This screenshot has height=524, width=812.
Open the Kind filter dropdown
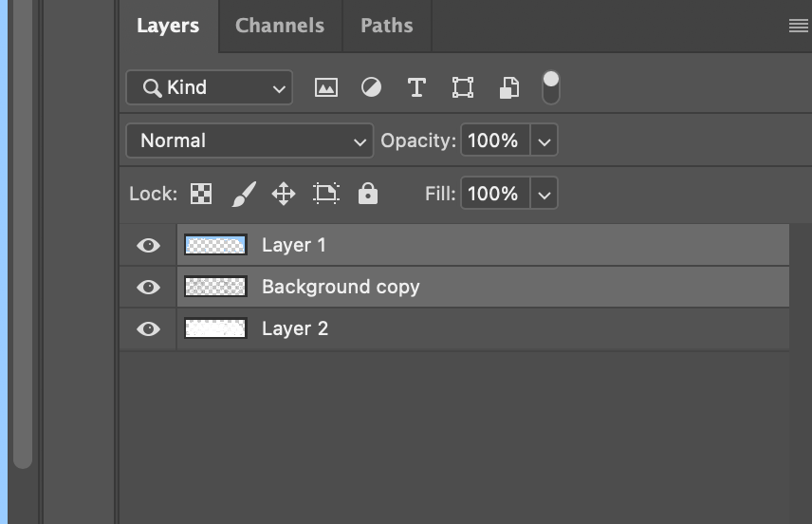pos(210,87)
